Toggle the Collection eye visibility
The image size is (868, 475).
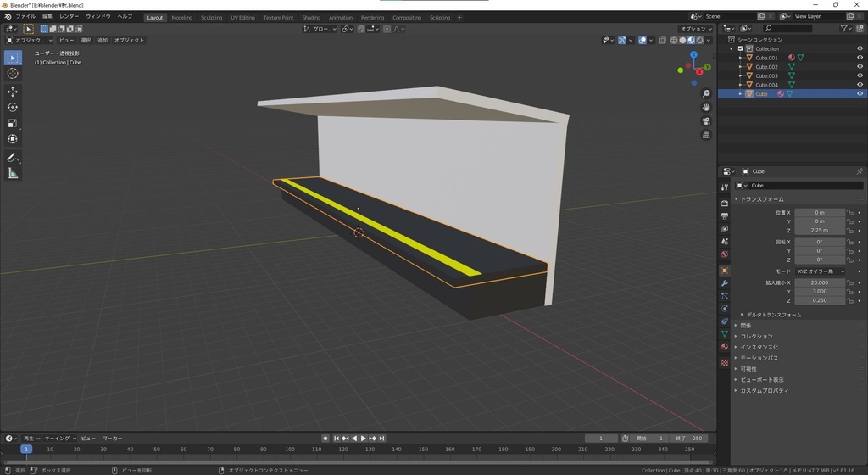(x=860, y=48)
